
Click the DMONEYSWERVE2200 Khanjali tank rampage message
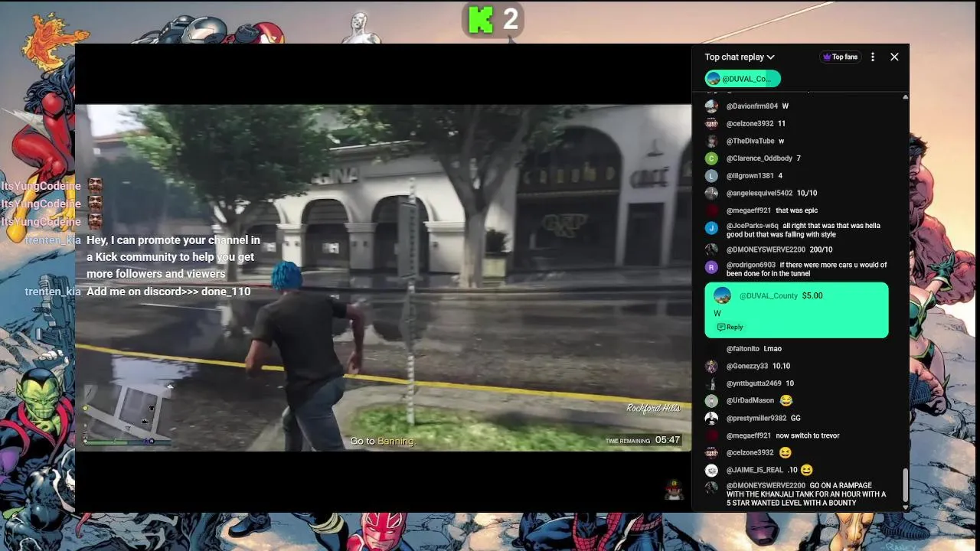[806, 494]
